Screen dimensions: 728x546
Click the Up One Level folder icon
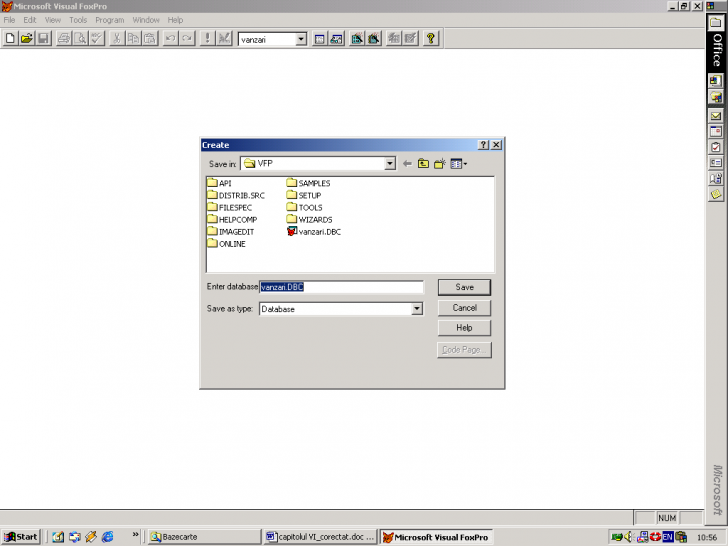pos(423,163)
